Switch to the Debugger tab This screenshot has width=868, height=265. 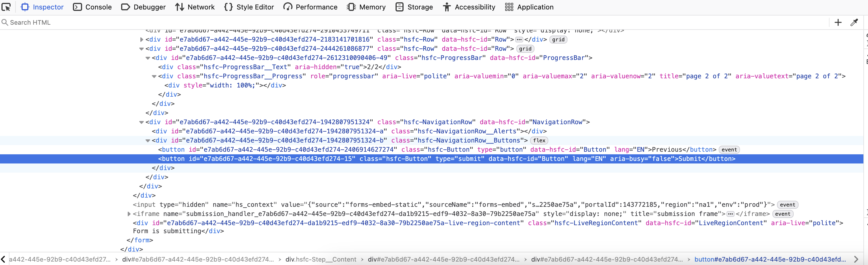point(143,7)
